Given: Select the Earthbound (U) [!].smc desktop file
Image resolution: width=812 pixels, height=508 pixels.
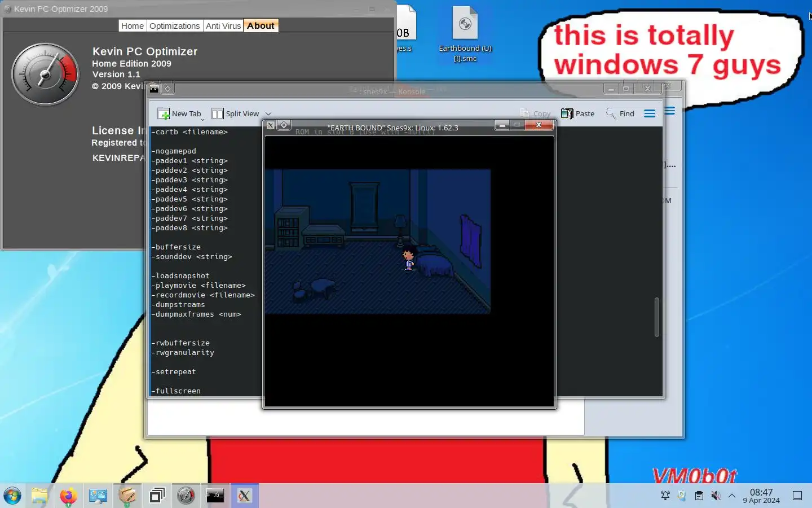Looking at the screenshot, I should pyautogui.click(x=465, y=34).
